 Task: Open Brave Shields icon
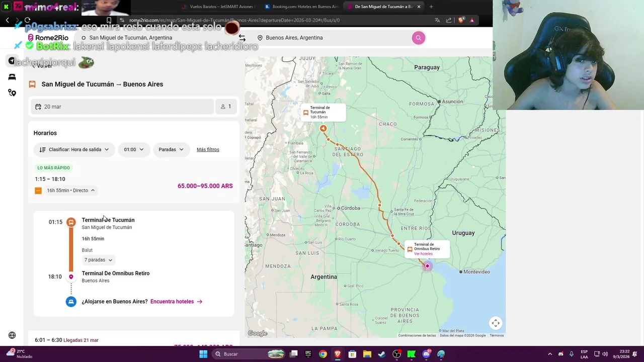point(461,20)
